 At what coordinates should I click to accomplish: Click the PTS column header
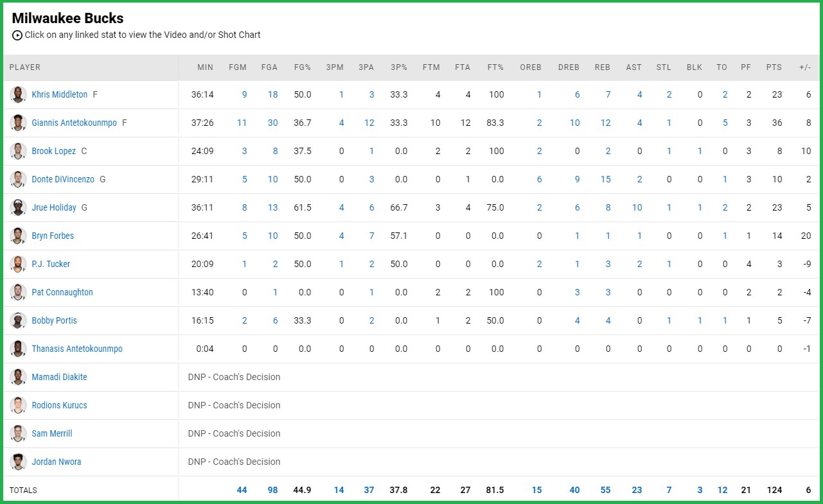[x=774, y=67]
